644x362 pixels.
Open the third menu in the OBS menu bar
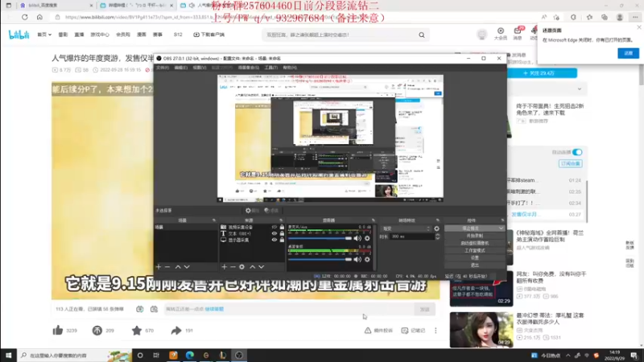tap(200, 68)
